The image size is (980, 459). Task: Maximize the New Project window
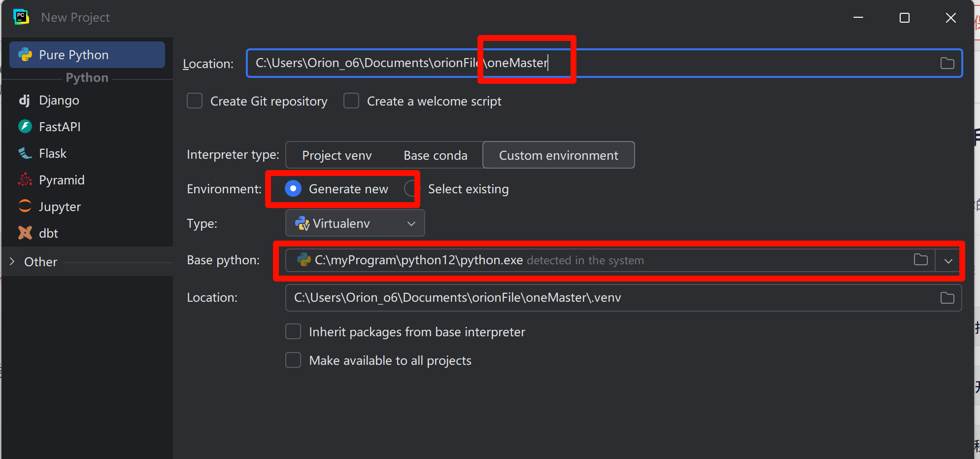click(905, 18)
